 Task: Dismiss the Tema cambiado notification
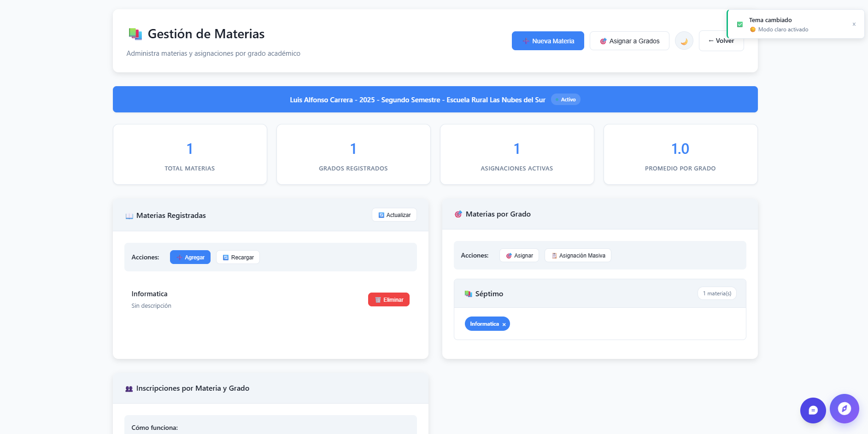click(x=854, y=24)
